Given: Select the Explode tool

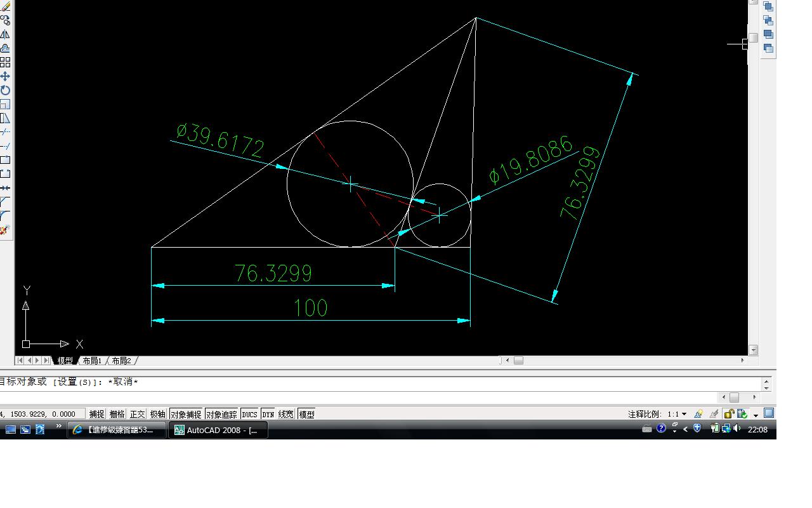Looking at the screenshot, I should tap(5, 230).
